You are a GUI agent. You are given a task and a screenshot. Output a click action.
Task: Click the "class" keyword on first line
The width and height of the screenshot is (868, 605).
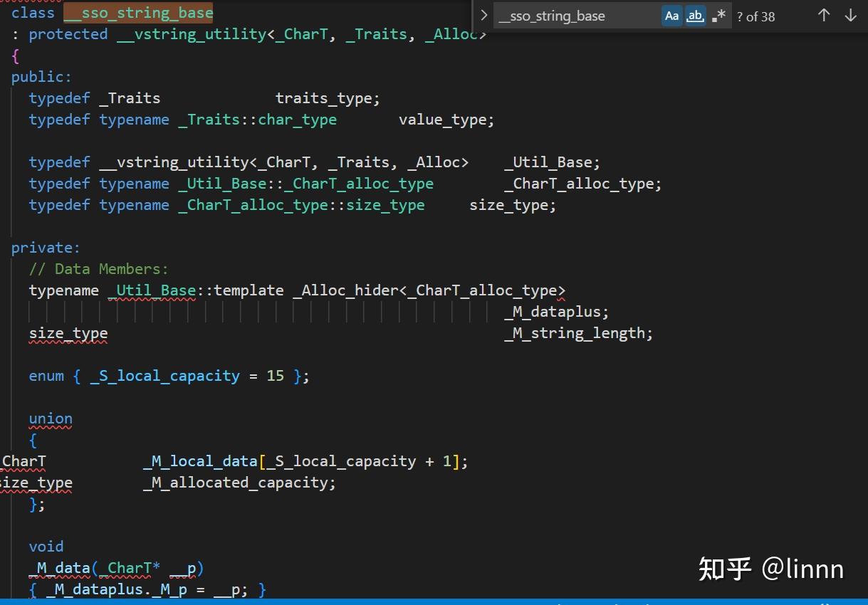pyautogui.click(x=33, y=13)
